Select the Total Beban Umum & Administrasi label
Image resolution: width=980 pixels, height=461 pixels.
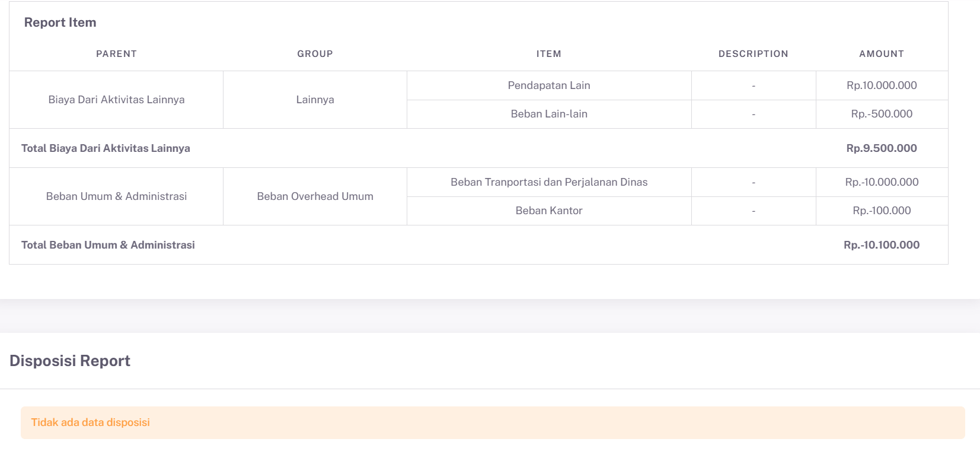pos(108,245)
